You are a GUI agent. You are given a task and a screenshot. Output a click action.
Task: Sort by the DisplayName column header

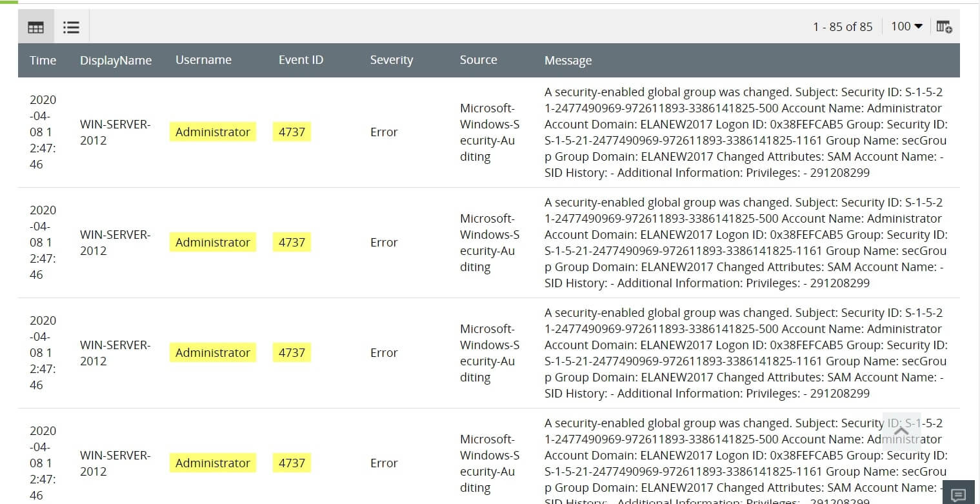pyautogui.click(x=115, y=60)
